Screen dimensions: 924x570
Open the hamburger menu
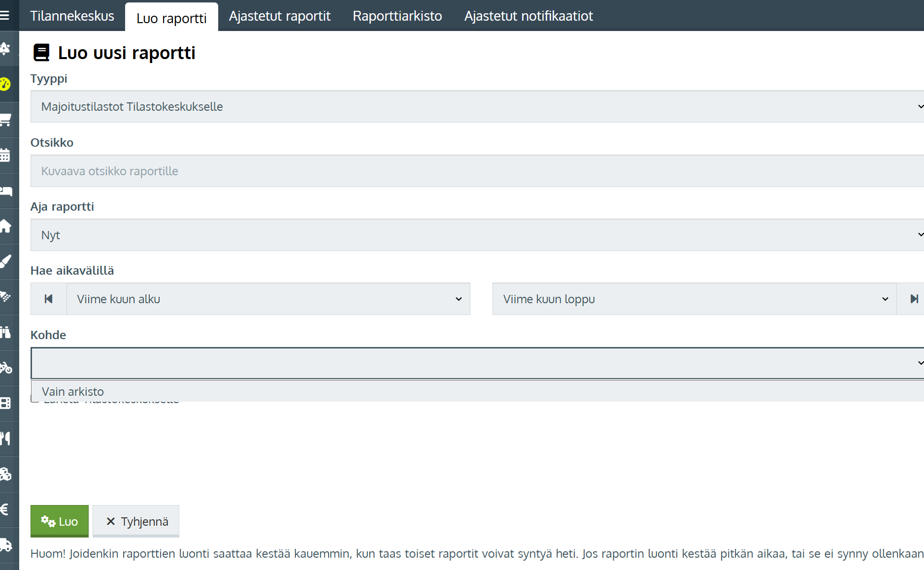(x=5, y=15)
